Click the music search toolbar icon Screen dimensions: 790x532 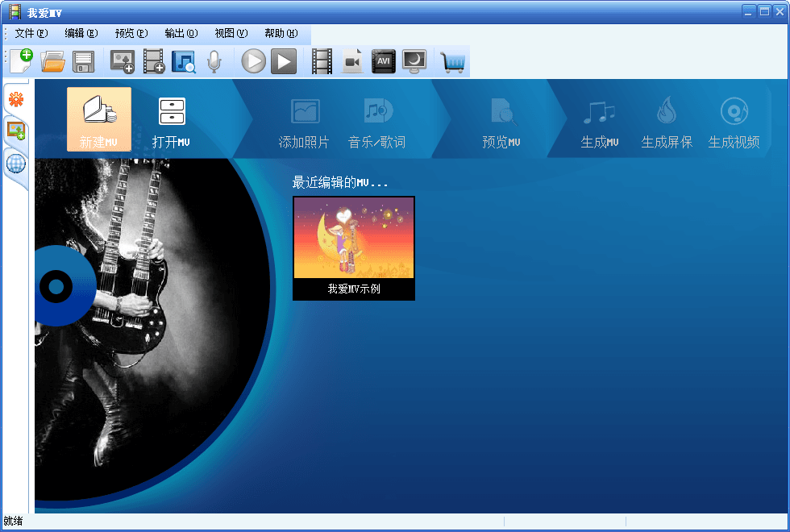184,61
